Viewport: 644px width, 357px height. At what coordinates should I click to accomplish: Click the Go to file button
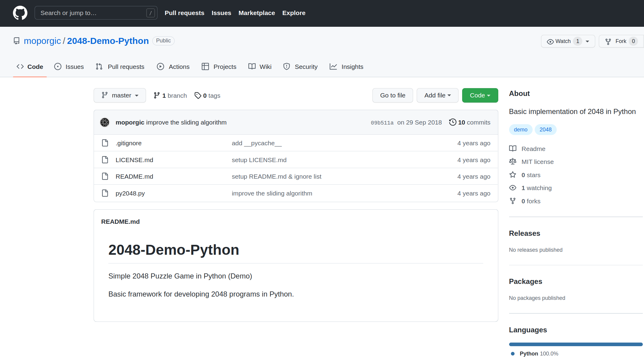(x=393, y=95)
